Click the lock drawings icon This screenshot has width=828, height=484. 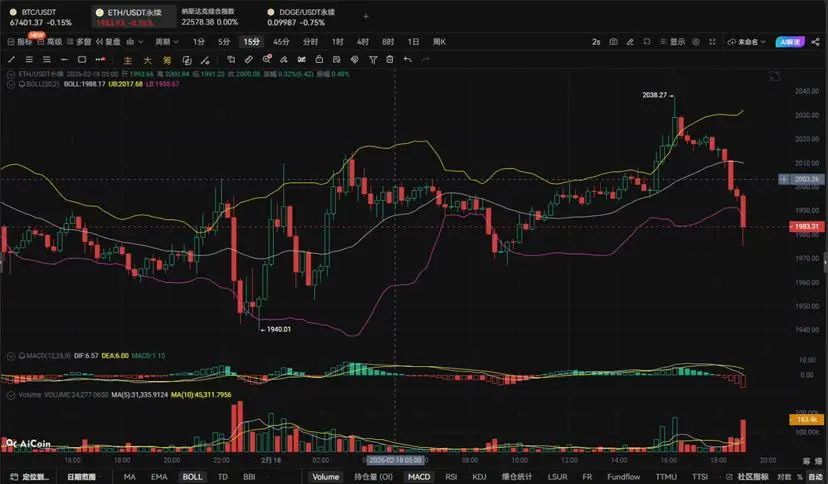point(319,60)
